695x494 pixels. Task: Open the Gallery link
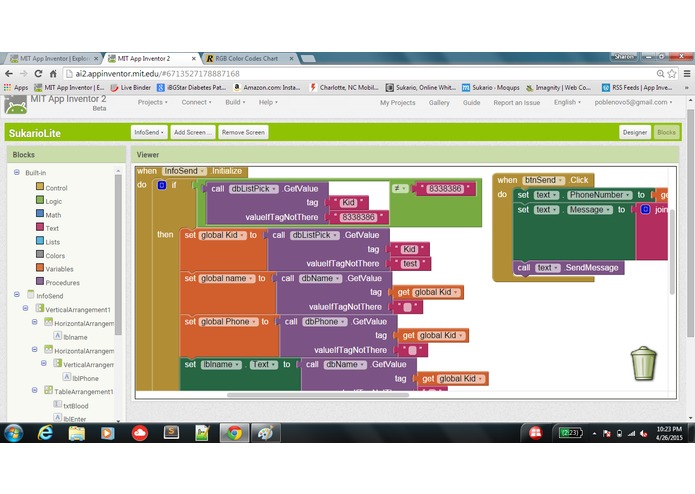tap(439, 102)
